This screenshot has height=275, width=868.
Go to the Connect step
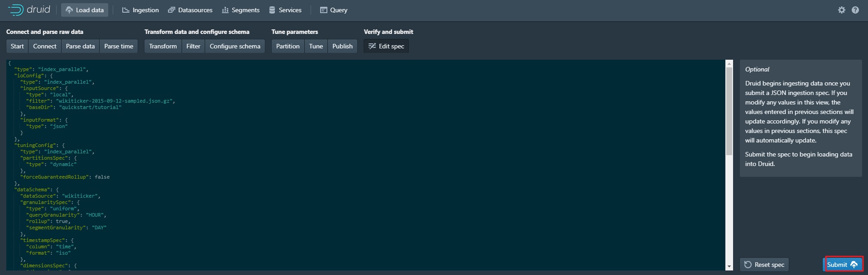pyautogui.click(x=45, y=46)
